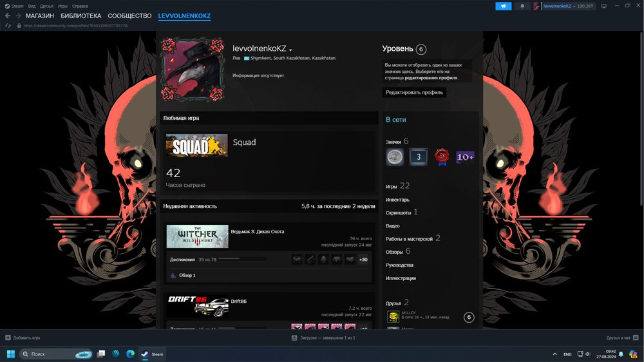The height and width of the screenshot is (362, 644).
Task: Click the plague doctor profile avatar
Action: click(193, 70)
